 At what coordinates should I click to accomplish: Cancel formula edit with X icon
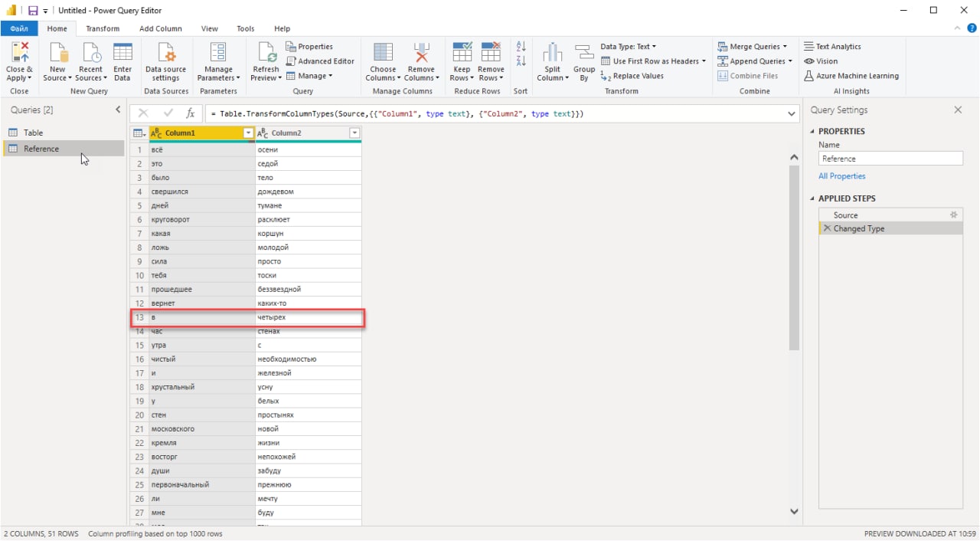(143, 113)
